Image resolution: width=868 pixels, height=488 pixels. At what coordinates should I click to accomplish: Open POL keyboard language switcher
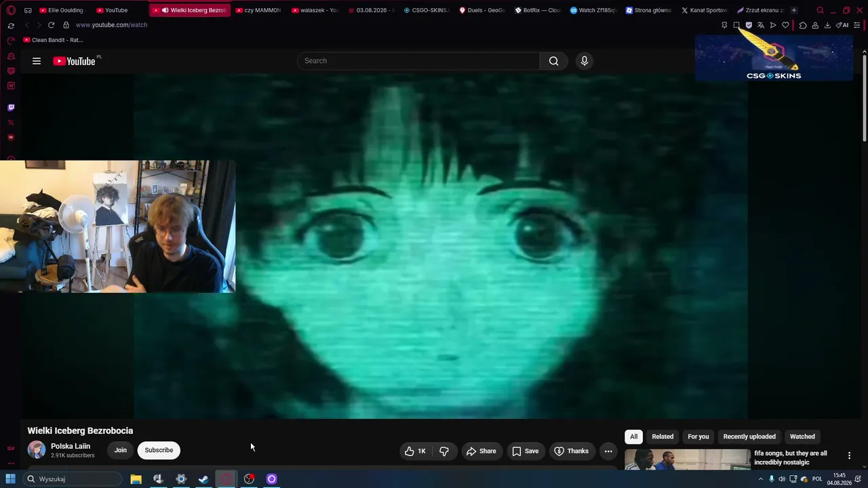coord(817,479)
